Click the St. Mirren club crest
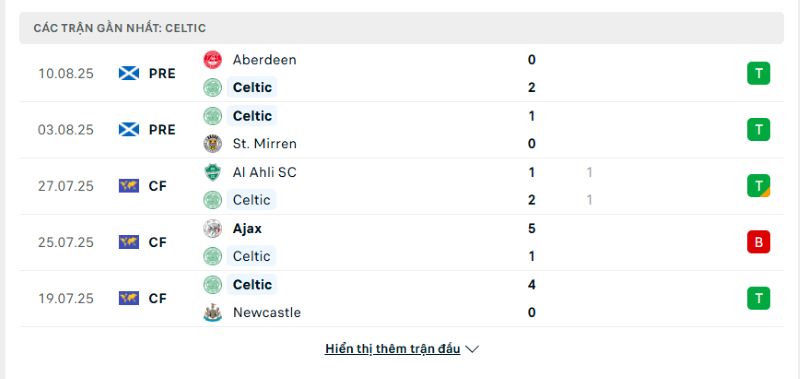Screen dimensions: 800x379 tap(213, 144)
